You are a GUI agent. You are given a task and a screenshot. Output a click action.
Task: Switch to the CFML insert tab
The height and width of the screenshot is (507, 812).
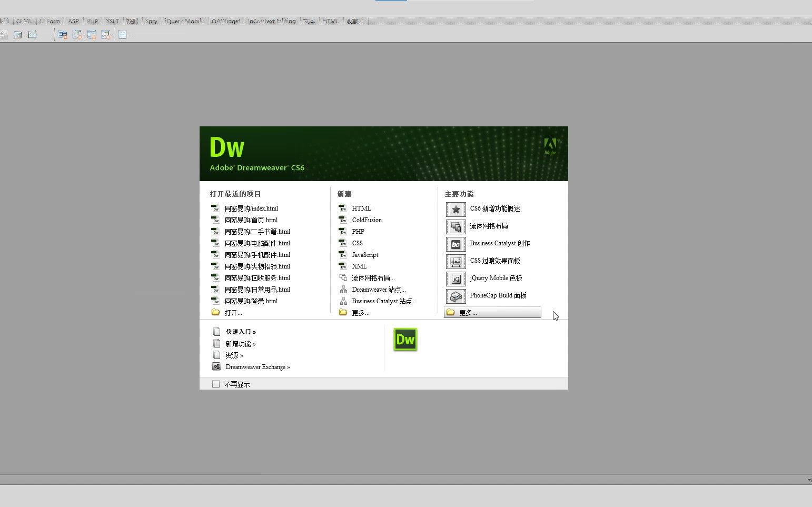[24, 21]
